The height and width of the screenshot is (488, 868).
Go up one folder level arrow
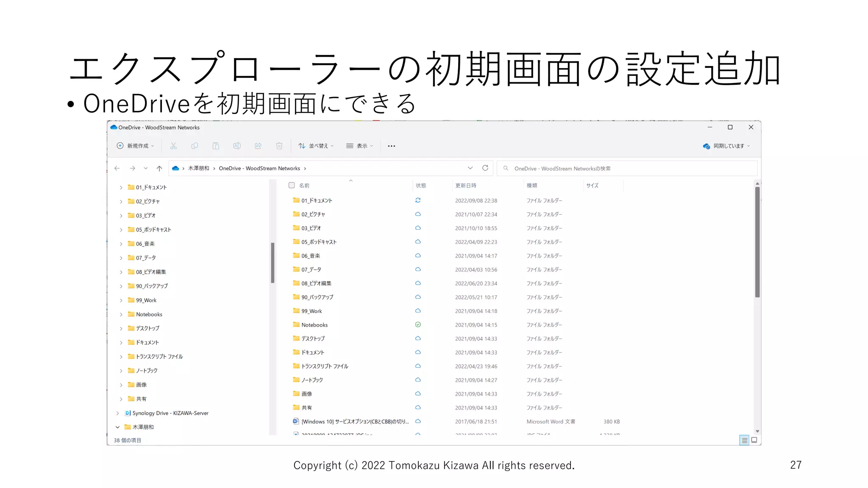159,168
